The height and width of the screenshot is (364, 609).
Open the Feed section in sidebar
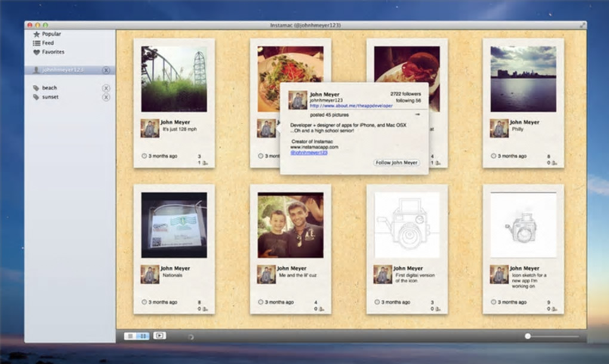pos(43,43)
